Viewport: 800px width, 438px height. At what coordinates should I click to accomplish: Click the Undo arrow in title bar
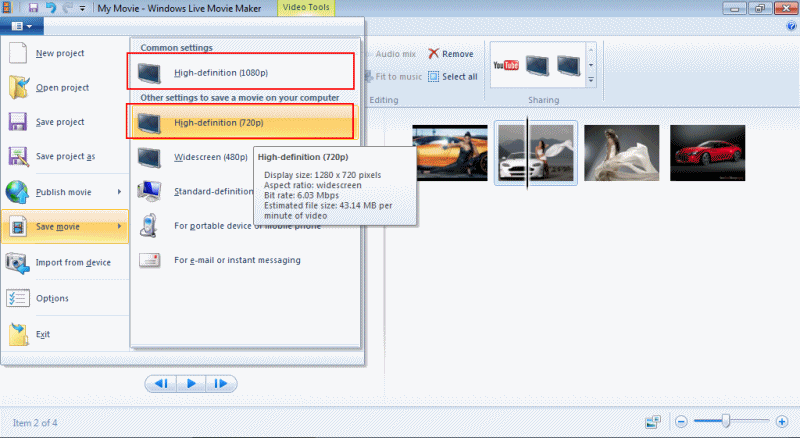51,8
